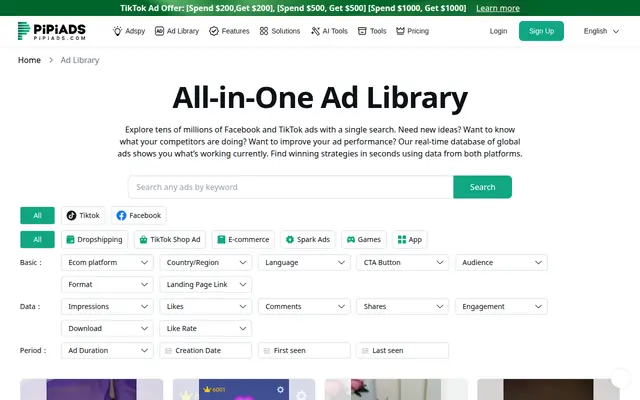Open the Comments dropdown

point(304,307)
